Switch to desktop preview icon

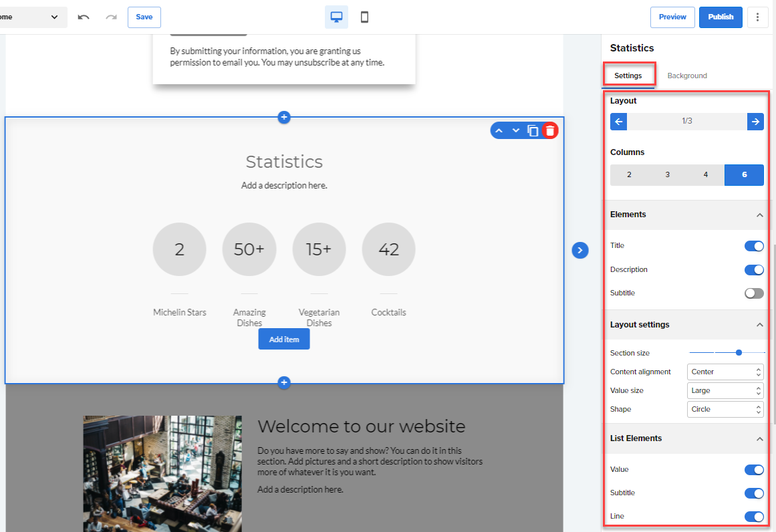click(x=336, y=17)
